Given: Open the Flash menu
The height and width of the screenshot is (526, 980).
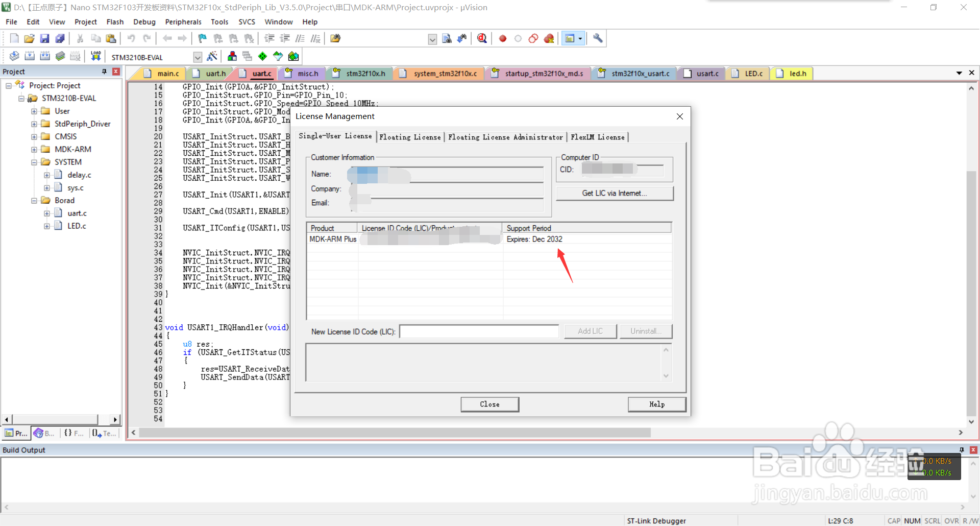Looking at the screenshot, I should (x=115, y=22).
